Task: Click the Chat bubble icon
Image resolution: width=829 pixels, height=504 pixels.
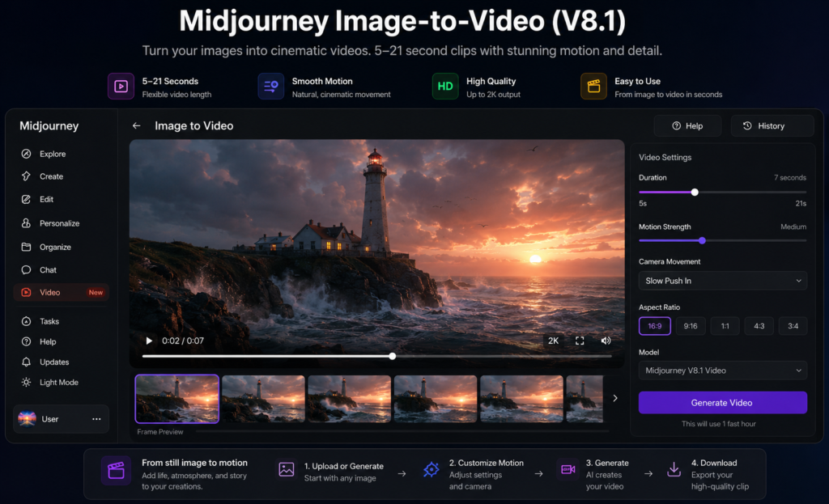Action: pos(26,270)
